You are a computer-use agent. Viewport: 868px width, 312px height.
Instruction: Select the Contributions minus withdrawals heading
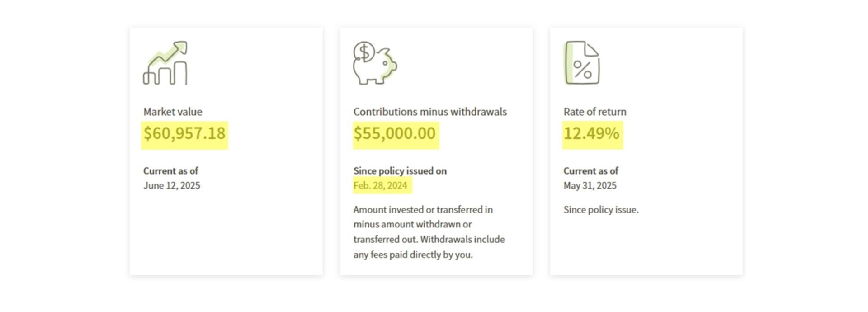pos(430,112)
